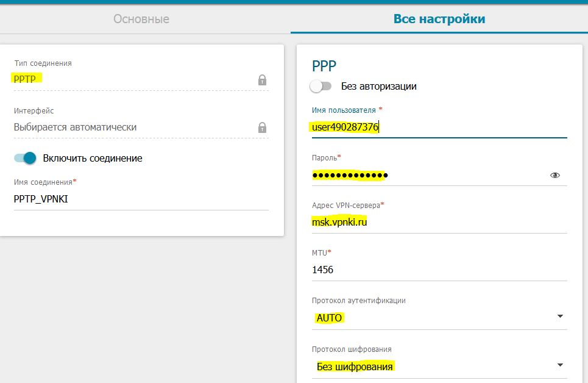Toggle the Включить соединение switch

(x=25, y=158)
